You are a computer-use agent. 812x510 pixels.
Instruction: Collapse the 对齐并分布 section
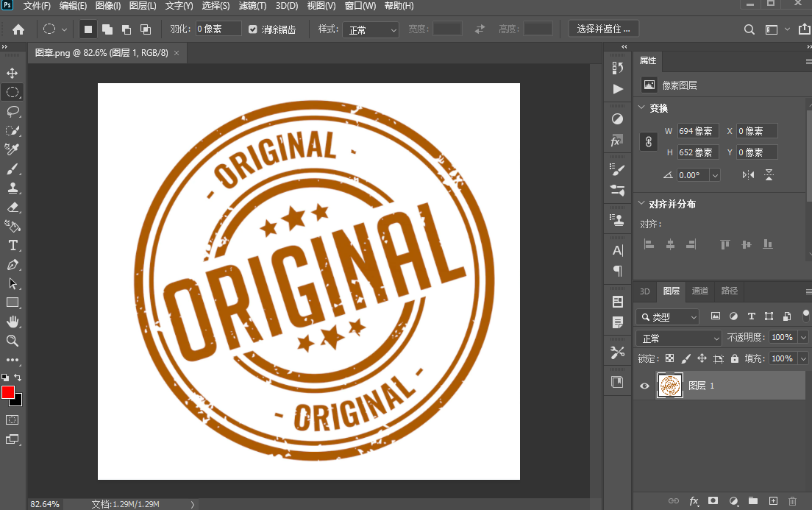[641, 202]
